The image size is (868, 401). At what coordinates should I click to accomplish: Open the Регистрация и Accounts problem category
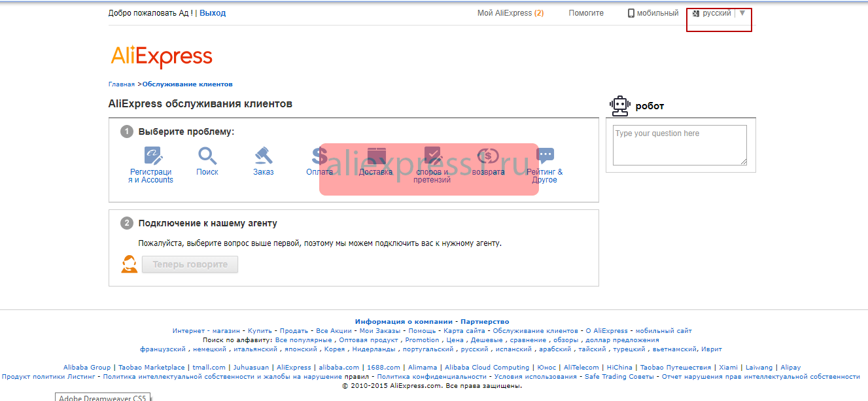click(x=151, y=165)
